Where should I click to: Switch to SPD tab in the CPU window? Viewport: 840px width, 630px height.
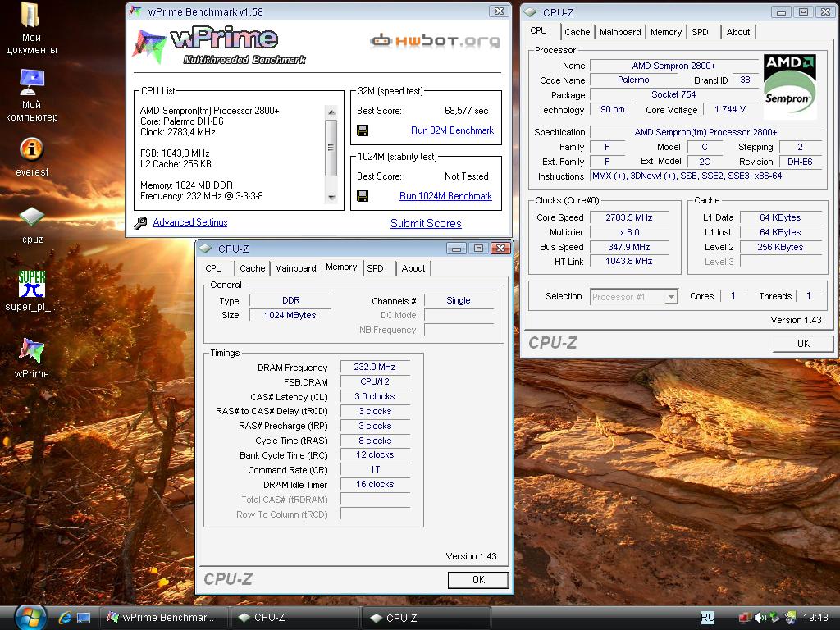click(700, 32)
